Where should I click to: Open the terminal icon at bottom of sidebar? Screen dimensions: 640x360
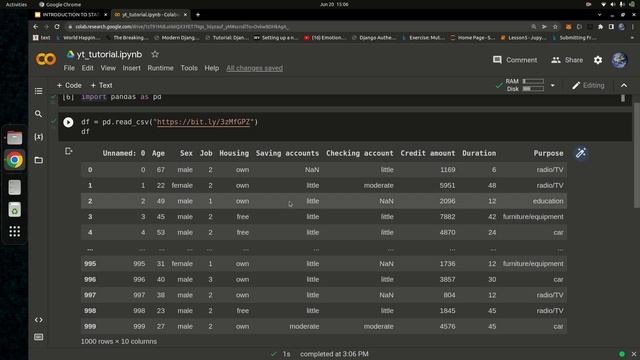point(38,337)
